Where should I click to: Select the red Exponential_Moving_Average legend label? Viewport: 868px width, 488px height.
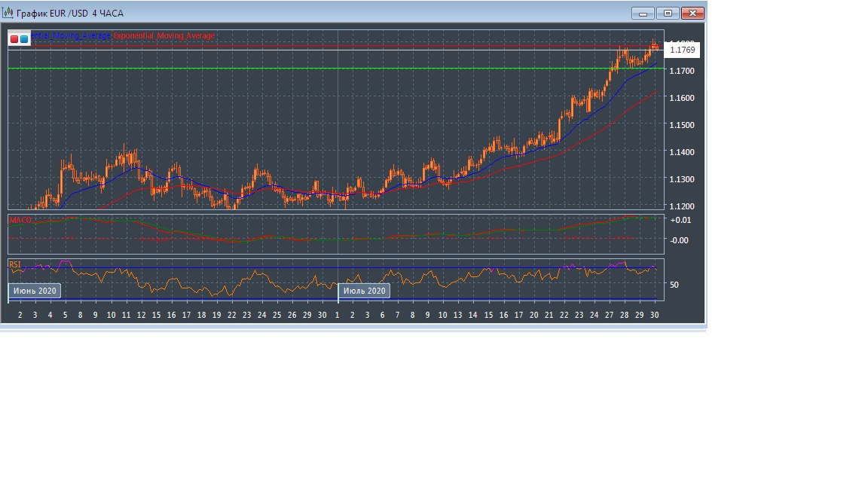coord(164,35)
